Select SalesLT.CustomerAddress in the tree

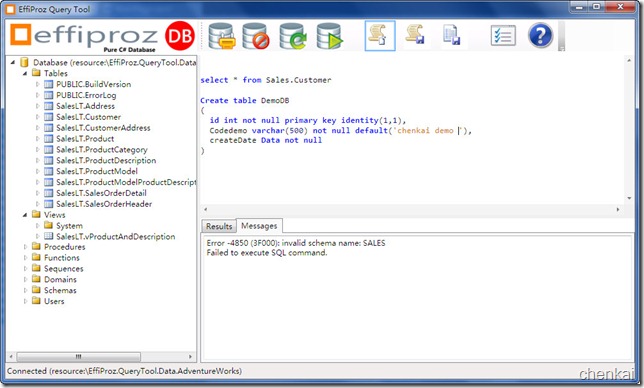tap(103, 128)
